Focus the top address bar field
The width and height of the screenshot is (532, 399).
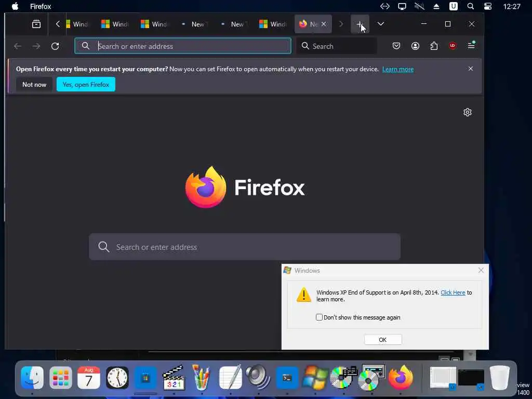point(183,46)
